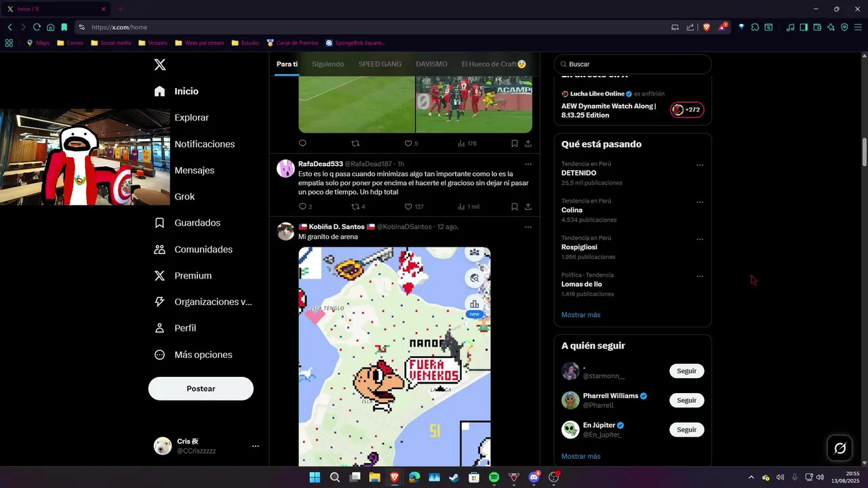Viewport: 868px width, 488px height.
Task: Open Mensajes in the sidebar
Action: click(x=194, y=170)
